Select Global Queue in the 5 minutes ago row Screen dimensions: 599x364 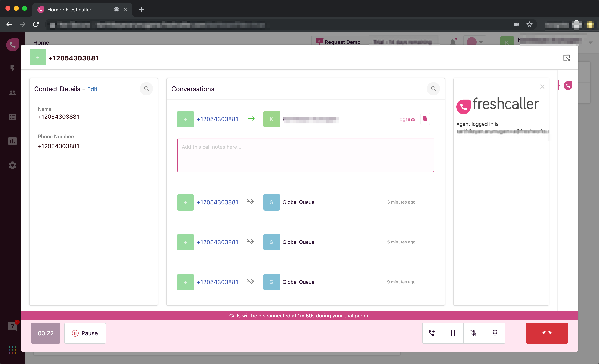(x=298, y=242)
